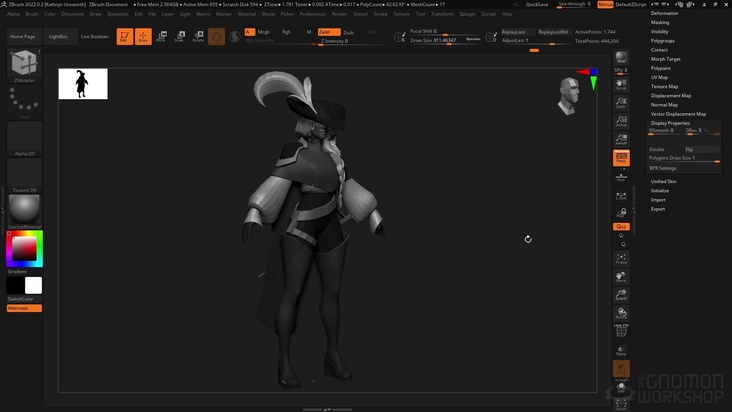This screenshot has width=732, height=412.
Task: Open the Transform menu
Action: click(x=442, y=14)
